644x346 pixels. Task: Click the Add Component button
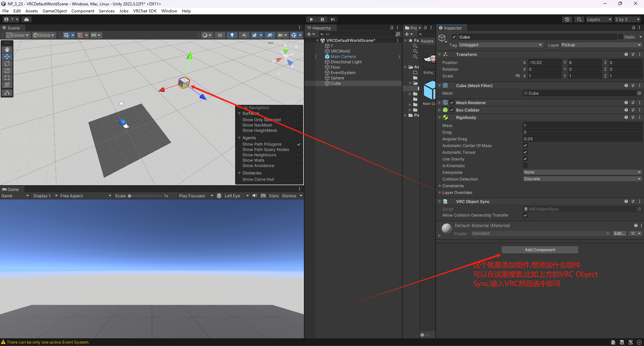click(540, 250)
